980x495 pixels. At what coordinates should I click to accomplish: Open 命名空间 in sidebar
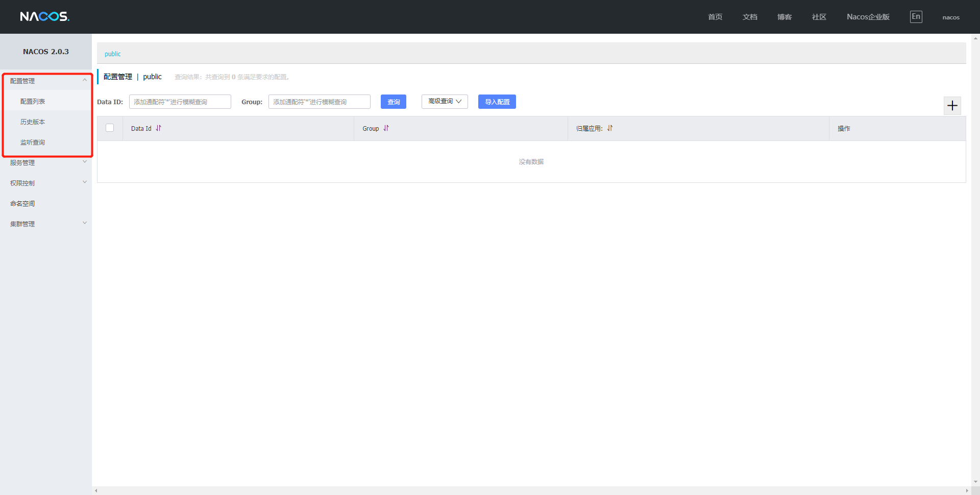tap(22, 203)
